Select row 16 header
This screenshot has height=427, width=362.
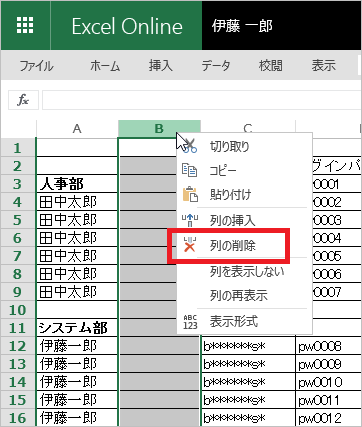pyautogui.click(x=18, y=418)
